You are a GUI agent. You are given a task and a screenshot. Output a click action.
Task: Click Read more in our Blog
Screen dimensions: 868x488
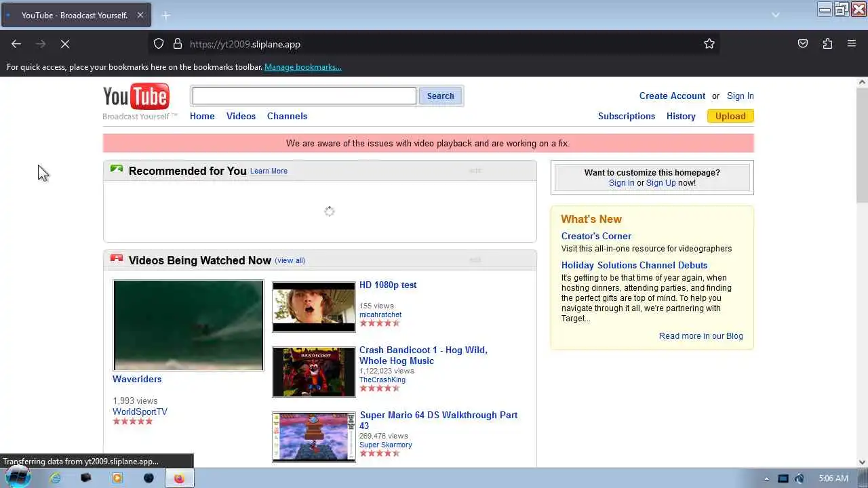(701, 336)
